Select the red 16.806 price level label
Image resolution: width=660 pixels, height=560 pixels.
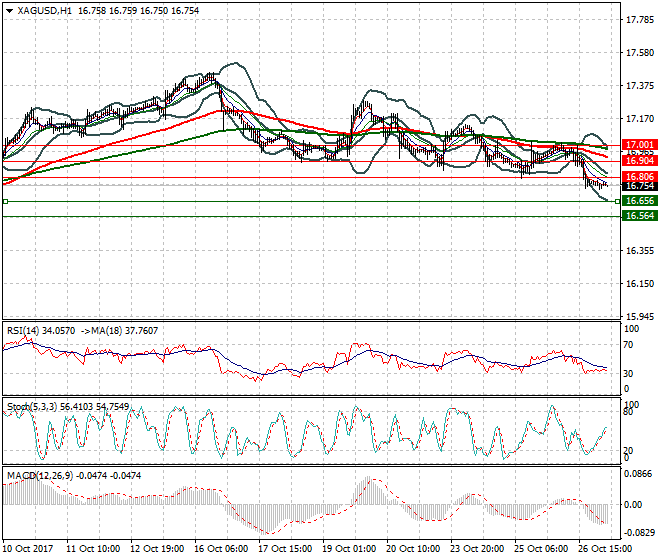[640, 177]
